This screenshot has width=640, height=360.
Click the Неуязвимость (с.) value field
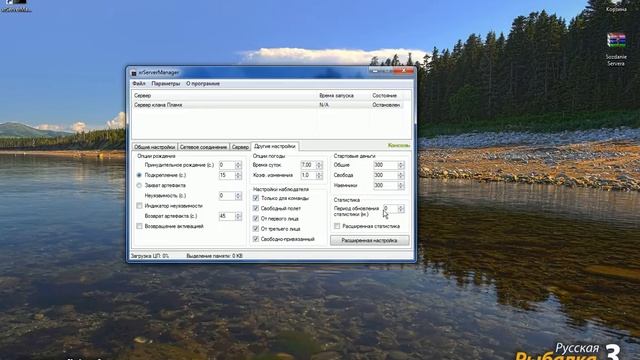click(x=227, y=196)
